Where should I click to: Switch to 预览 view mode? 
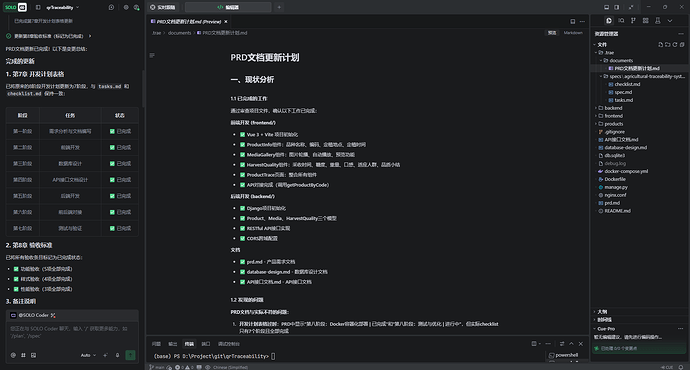click(x=552, y=33)
